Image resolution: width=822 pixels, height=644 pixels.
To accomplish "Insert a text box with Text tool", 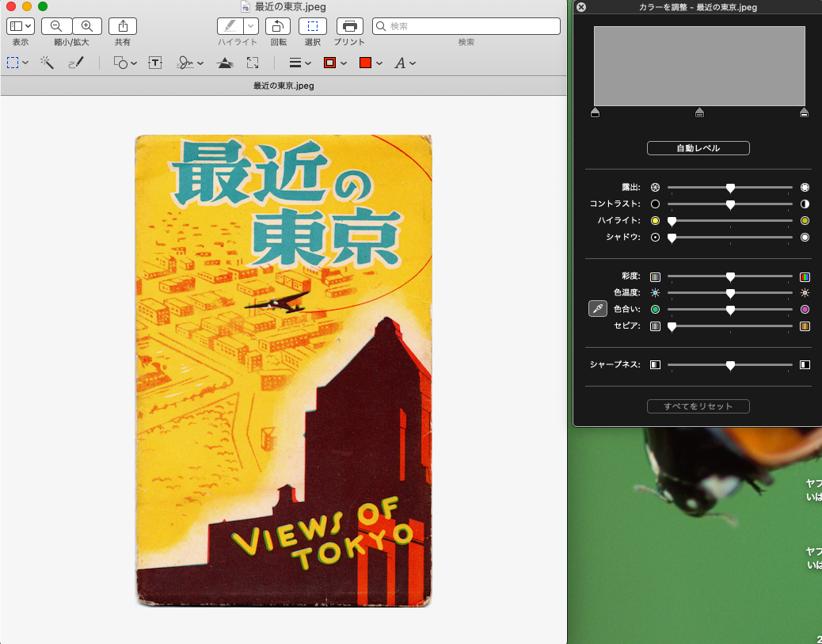I will 155,63.
